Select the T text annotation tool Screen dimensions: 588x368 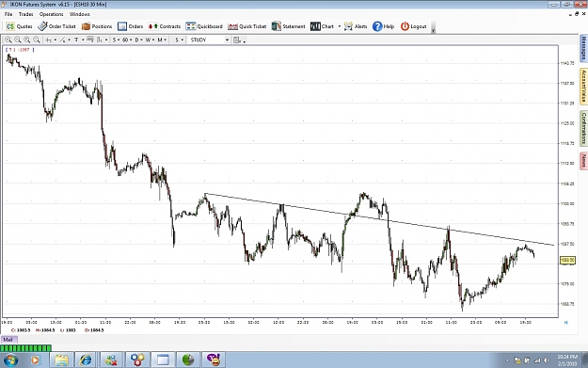coord(76,40)
